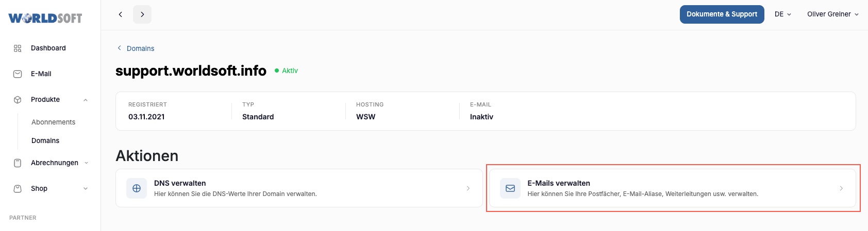
Task: Select Abonnements in the sidebar
Action: (x=53, y=122)
